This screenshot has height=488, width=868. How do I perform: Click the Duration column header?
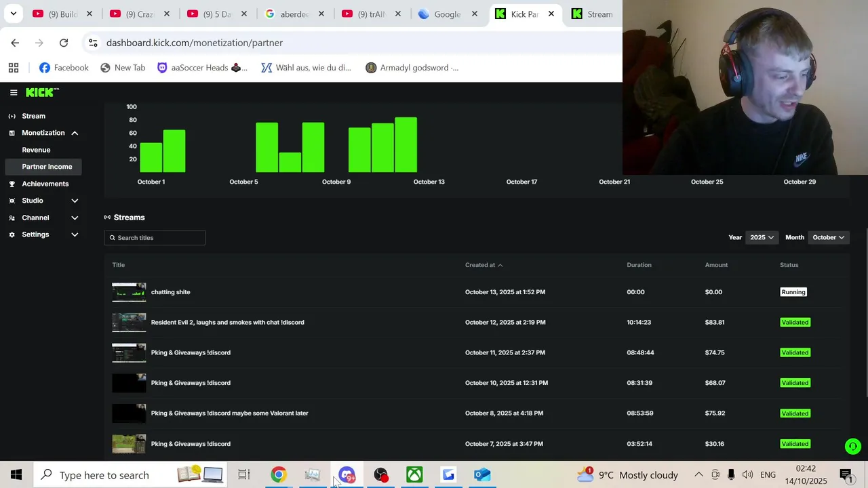tap(639, 265)
